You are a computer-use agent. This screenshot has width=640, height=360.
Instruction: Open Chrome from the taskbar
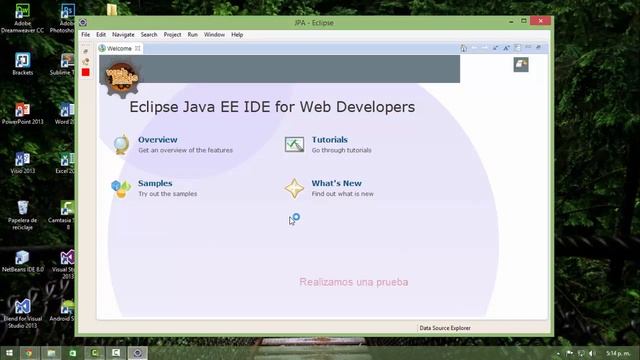[29, 353]
